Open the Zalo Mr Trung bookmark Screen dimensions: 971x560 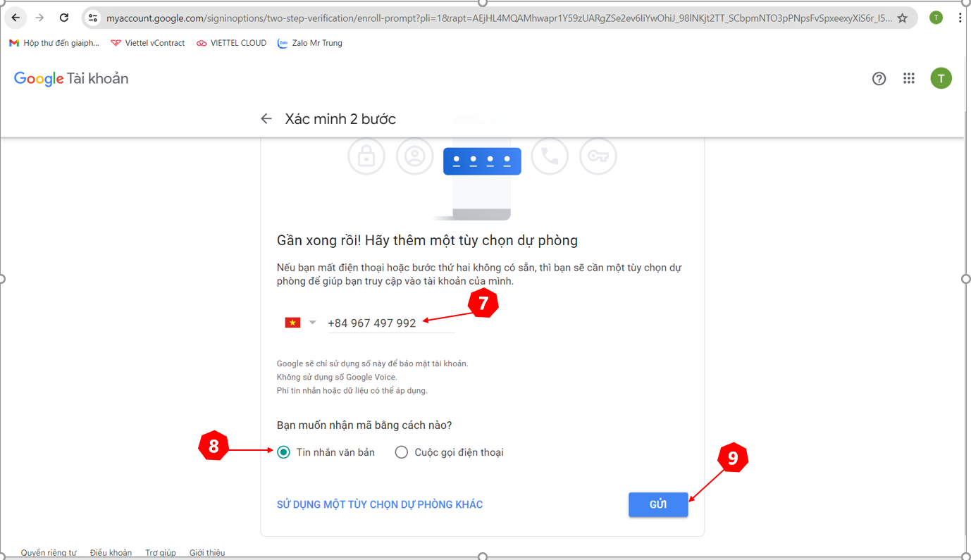(x=310, y=43)
